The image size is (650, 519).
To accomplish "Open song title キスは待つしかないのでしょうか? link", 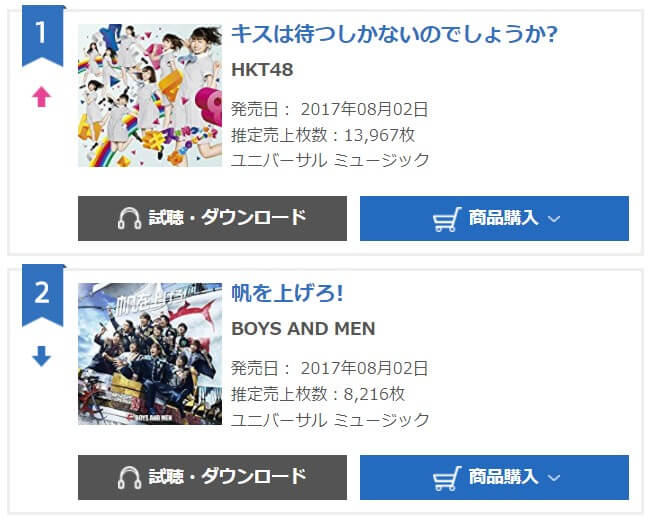I will [394, 34].
